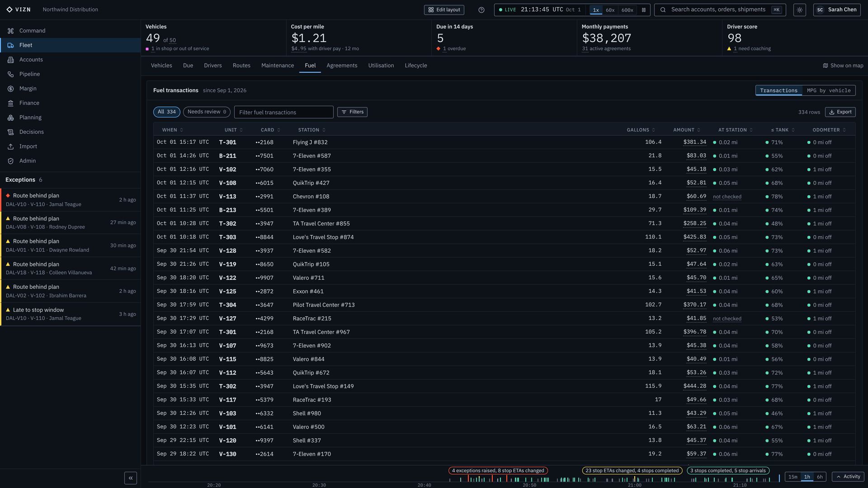Toggle the light/dark theme icon

[x=800, y=10]
